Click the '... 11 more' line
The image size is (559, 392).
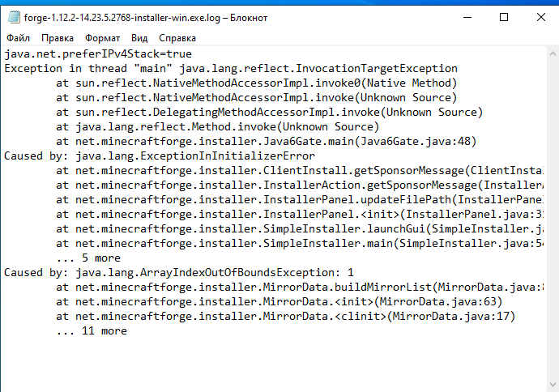point(92,331)
